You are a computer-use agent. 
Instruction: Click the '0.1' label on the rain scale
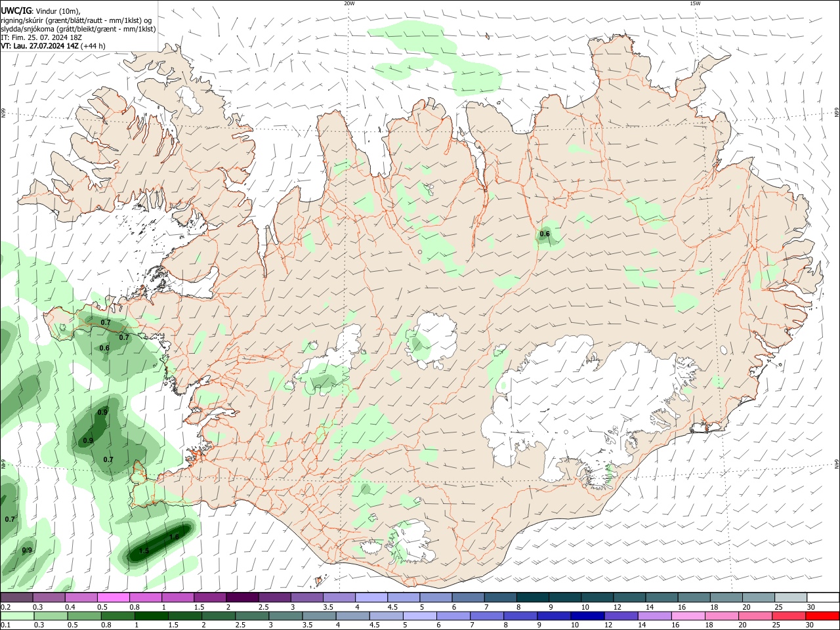click(5, 625)
